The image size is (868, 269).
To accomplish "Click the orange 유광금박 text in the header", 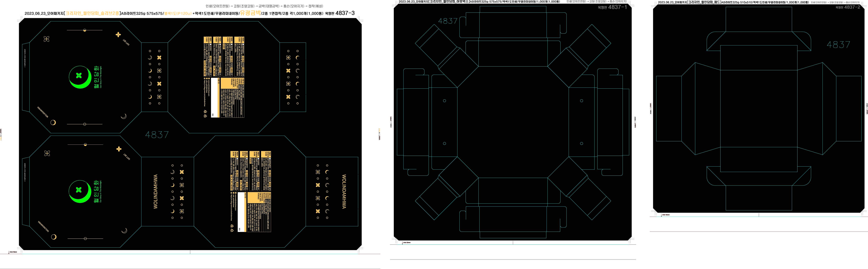I will (x=250, y=13).
